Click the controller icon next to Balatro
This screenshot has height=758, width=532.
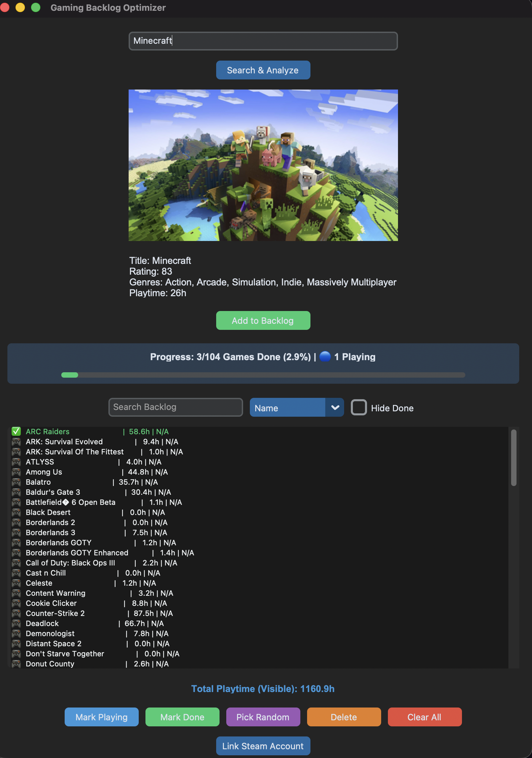16,482
